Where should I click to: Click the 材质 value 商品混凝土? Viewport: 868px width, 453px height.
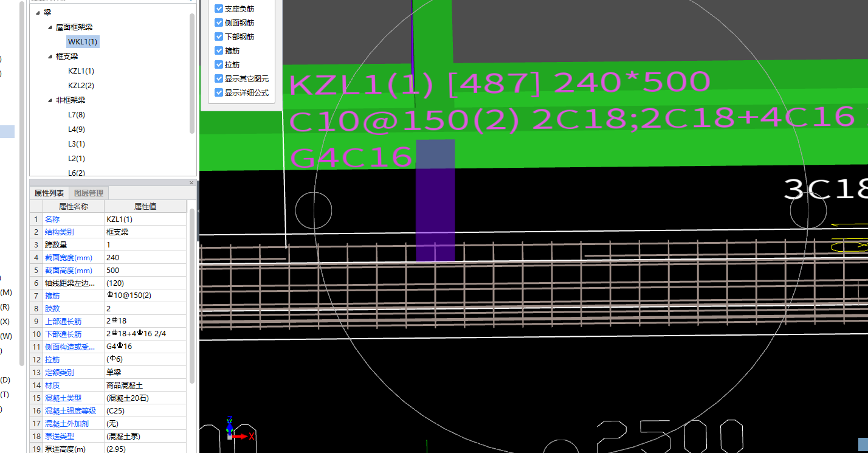click(x=145, y=386)
